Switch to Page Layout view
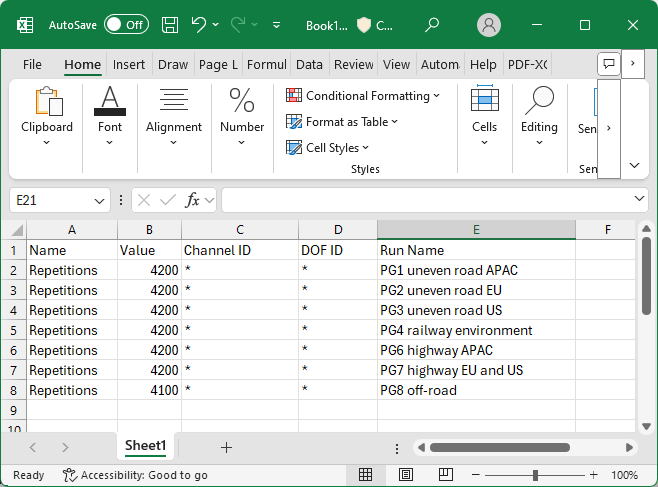The width and height of the screenshot is (658, 487). click(405, 475)
